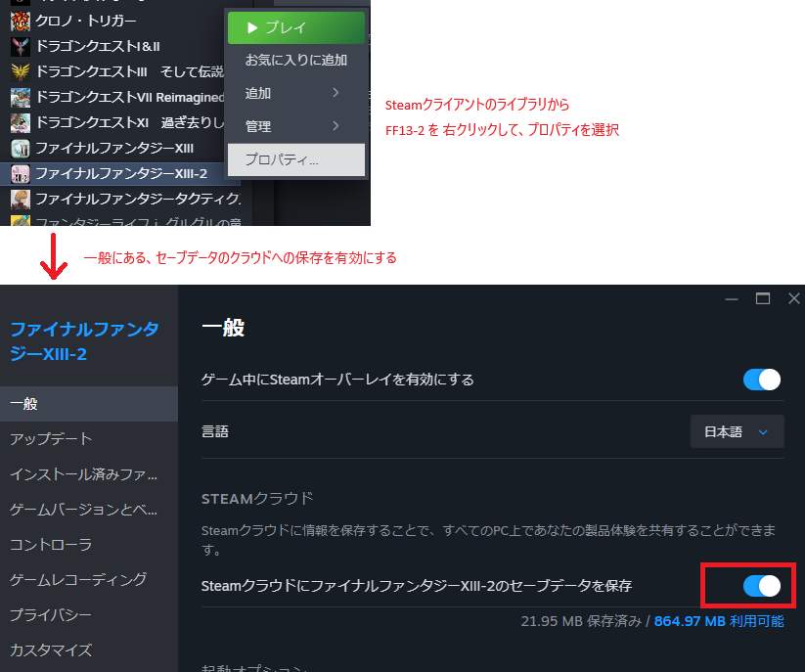Click the Dragon Quest VII Reimagined icon

coord(21,97)
